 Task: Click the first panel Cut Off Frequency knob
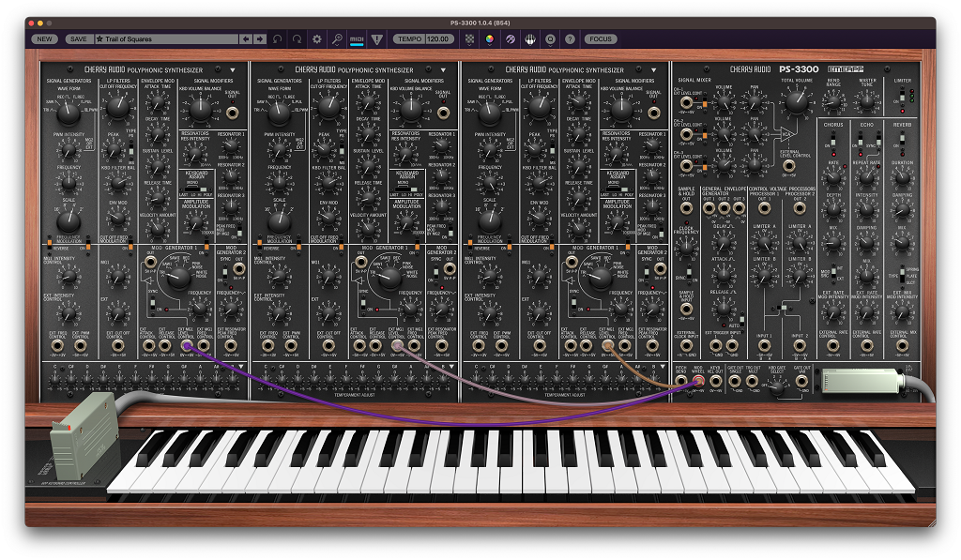click(x=117, y=107)
